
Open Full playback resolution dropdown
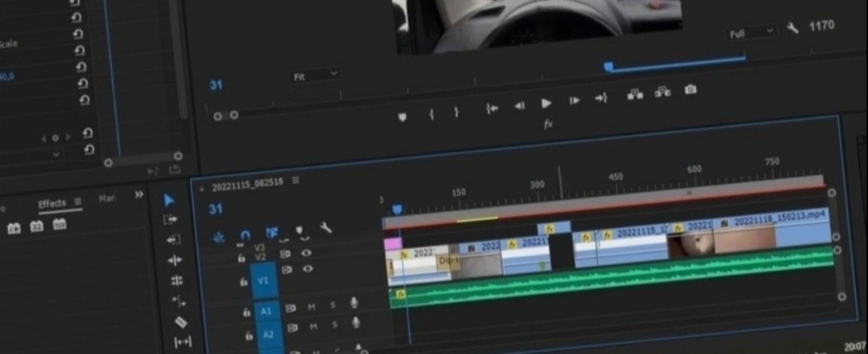tap(751, 33)
